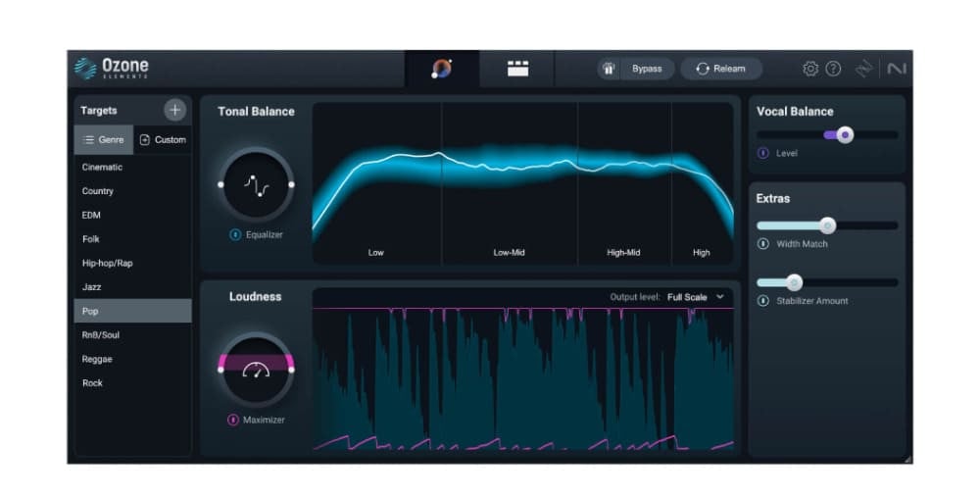Click the Equalizer curve dial
The width and height of the screenshot is (980, 498).
click(x=256, y=184)
